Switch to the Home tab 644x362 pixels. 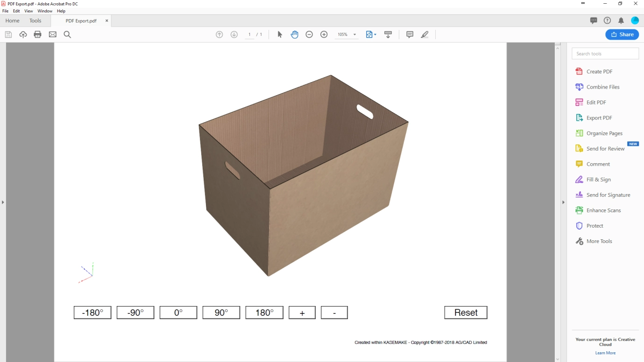click(12, 21)
